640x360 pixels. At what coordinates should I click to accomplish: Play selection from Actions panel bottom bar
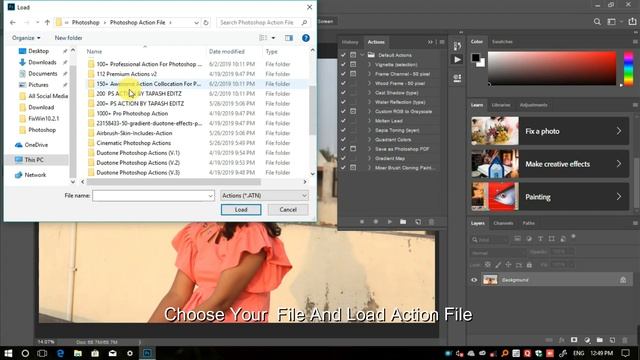click(389, 222)
